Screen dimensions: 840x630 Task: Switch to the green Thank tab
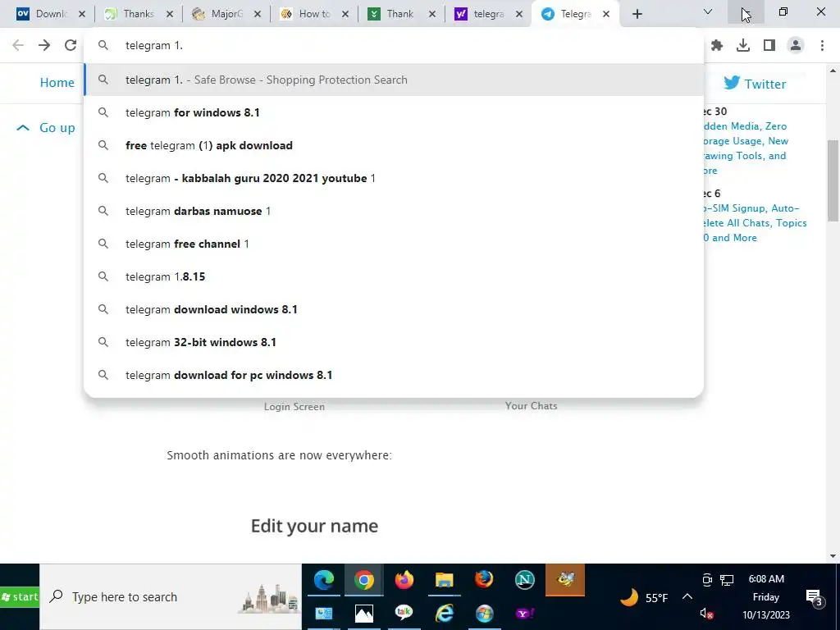tap(399, 14)
